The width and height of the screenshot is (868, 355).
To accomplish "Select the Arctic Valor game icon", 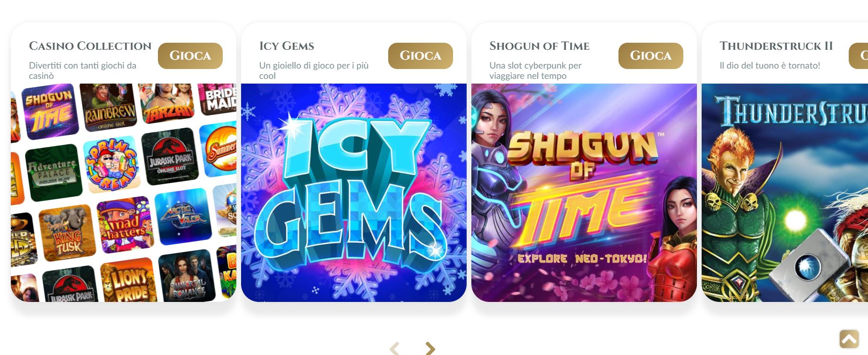I will pyautogui.click(x=183, y=216).
